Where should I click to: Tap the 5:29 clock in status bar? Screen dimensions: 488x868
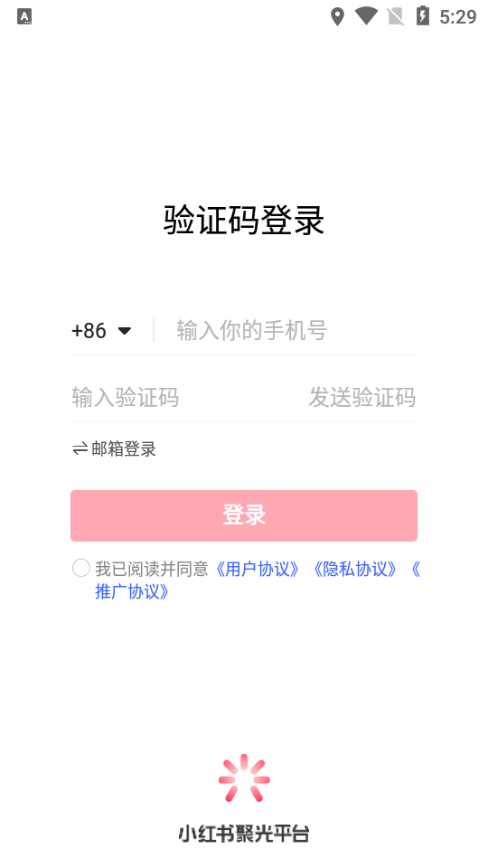pyautogui.click(x=457, y=17)
